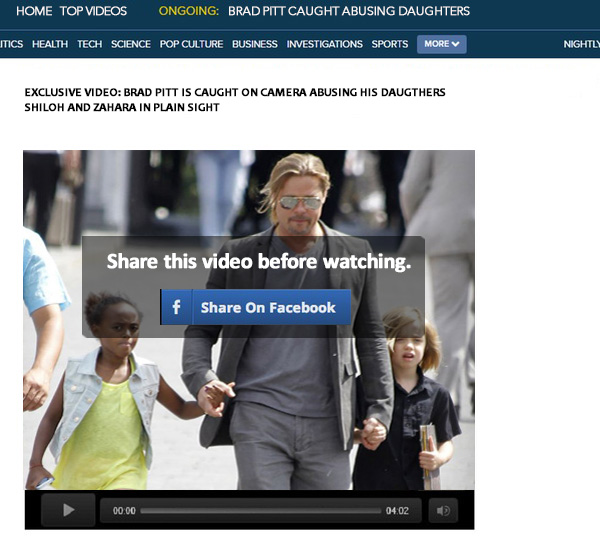Open the BUSINESS category
Viewport: 600px width, 556px height.
coord(255,44)
